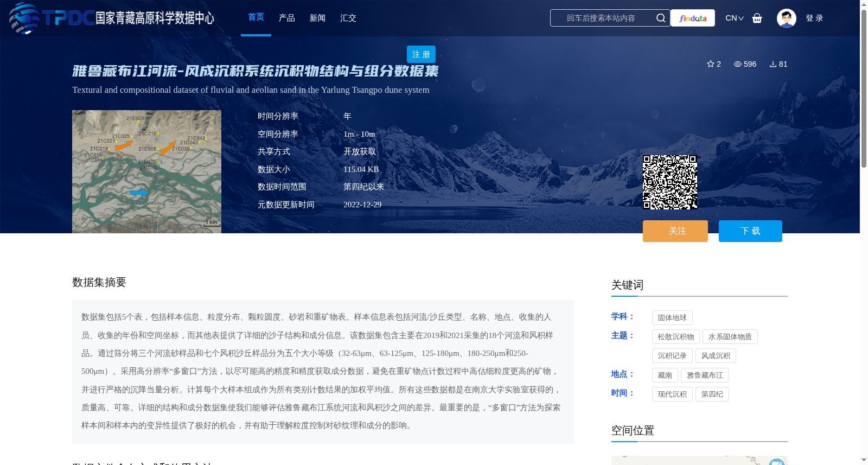Open the 汇交 menu item
The image size is (868, 465).
[348, 18]
